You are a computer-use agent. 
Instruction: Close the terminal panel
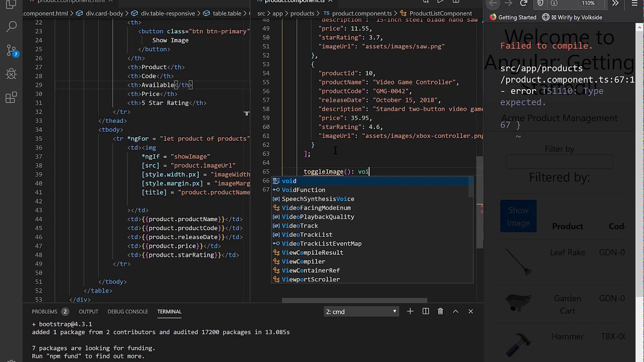[471, 312]
